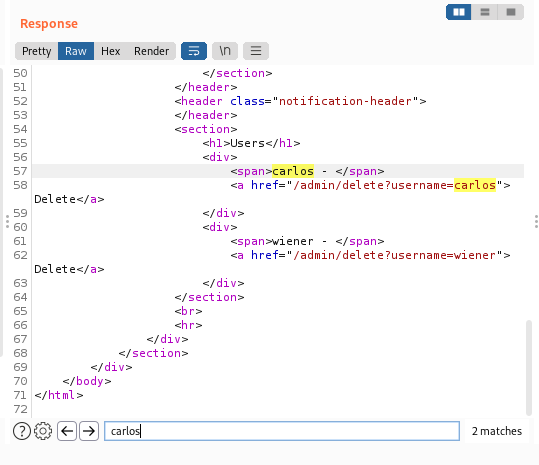539x465 pixels.
Task: Toggle show non-printable characters \n button
Action: click(225, 51)
